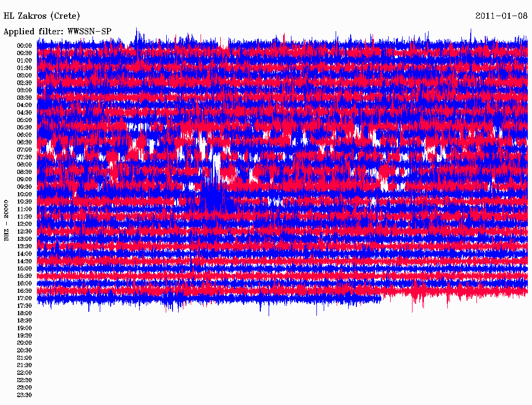The height and width of the screenshot is (405, 532).
Task: Select the 02:30 time label
Action: (24, 83)
